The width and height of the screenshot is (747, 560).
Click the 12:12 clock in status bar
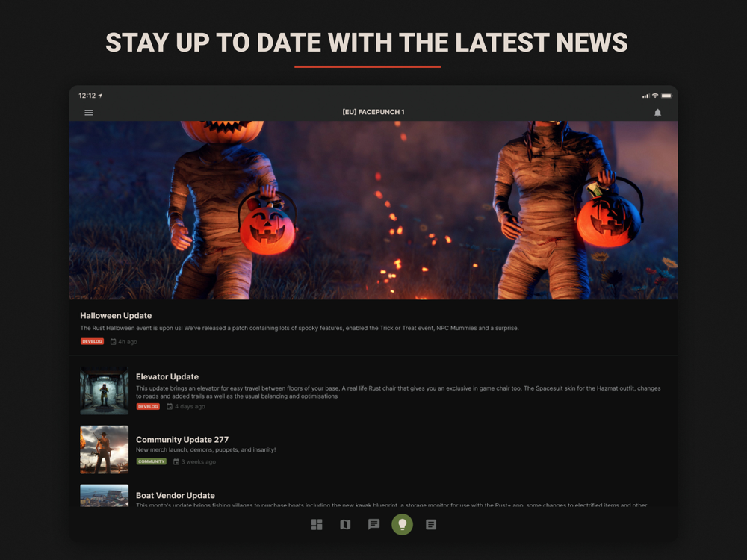[x=87, y=96]
